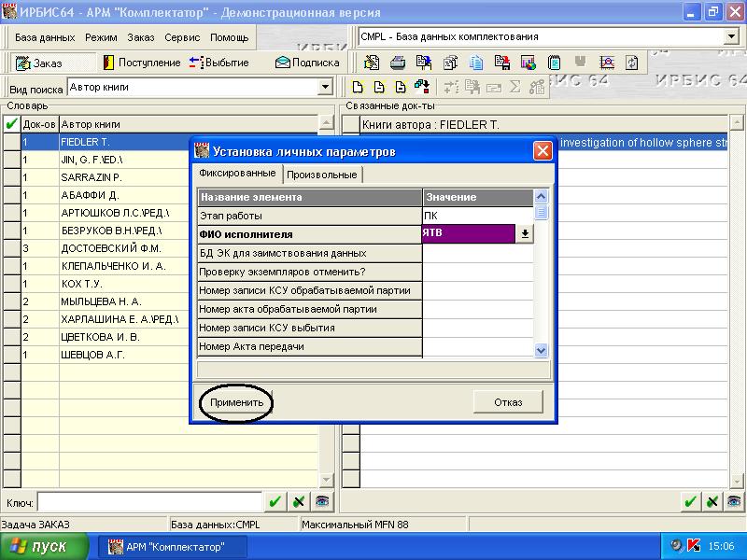
Task: Click the green checkmark beside Ключ field
Action: pos(275,502)
